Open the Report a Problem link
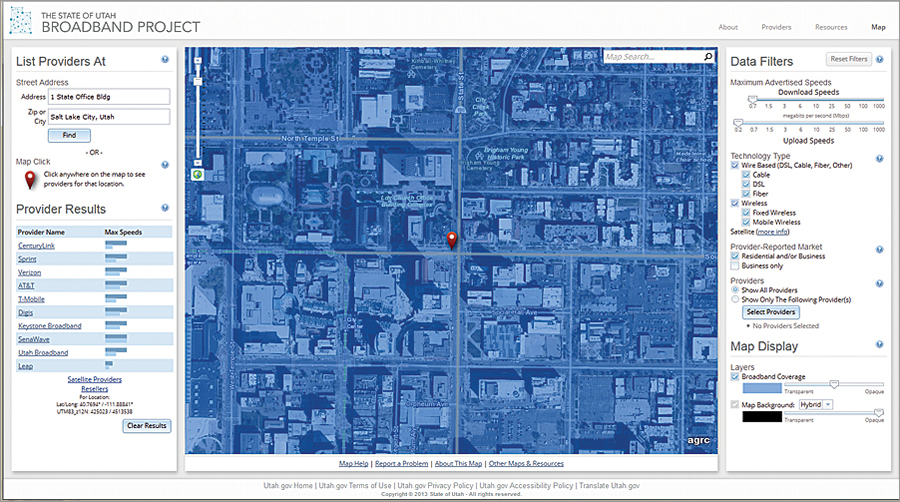The image size is (900, 502). 401,464
